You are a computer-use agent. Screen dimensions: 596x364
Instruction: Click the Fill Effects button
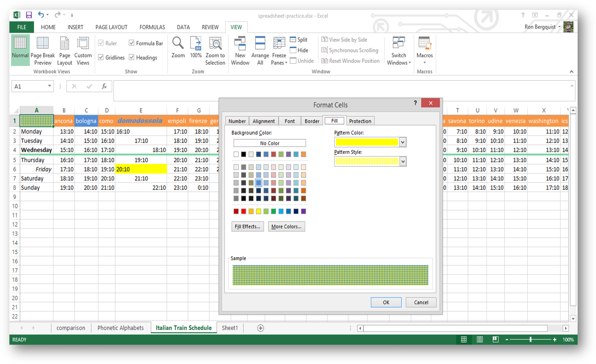[x=247, y=227]
